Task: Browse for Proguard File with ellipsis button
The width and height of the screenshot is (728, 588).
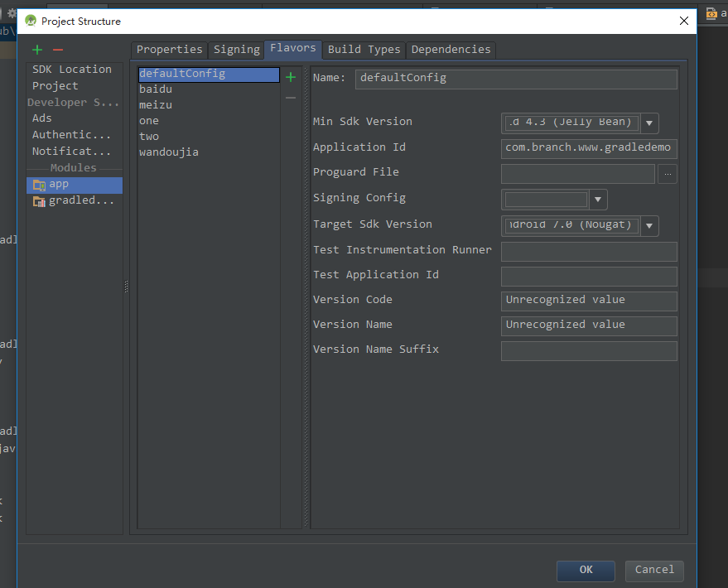Action: (668, 174)
